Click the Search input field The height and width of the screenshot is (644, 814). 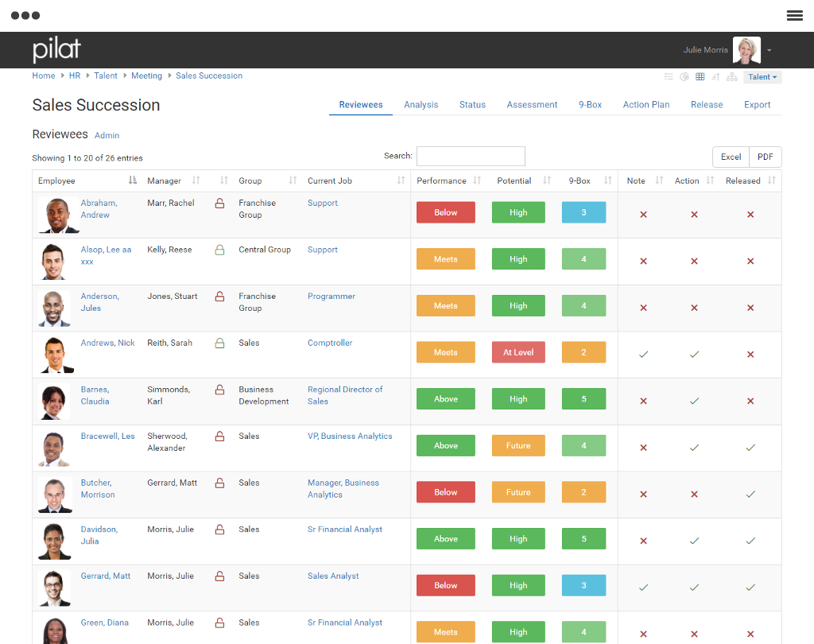[x=471, y=156]
